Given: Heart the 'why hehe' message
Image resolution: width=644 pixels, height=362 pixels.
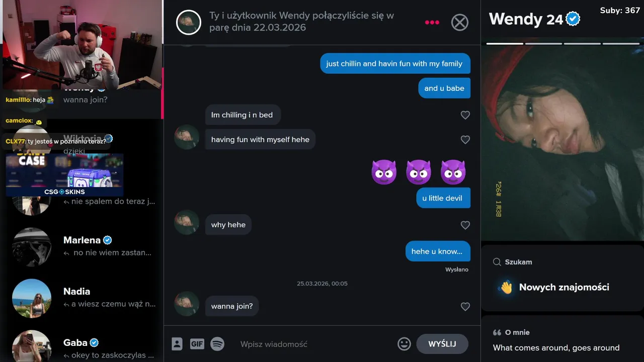Looking at the screenshot, I should (465, 225).
